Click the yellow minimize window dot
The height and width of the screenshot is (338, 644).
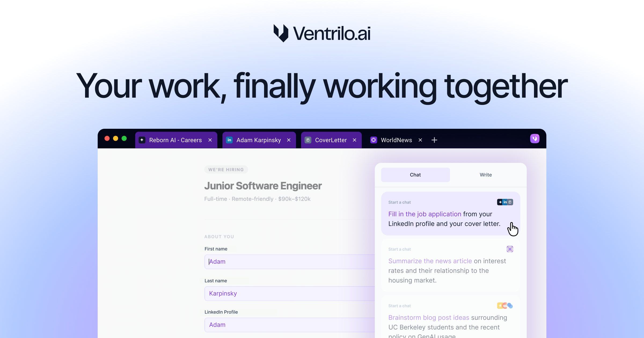[x=116, y=138]
